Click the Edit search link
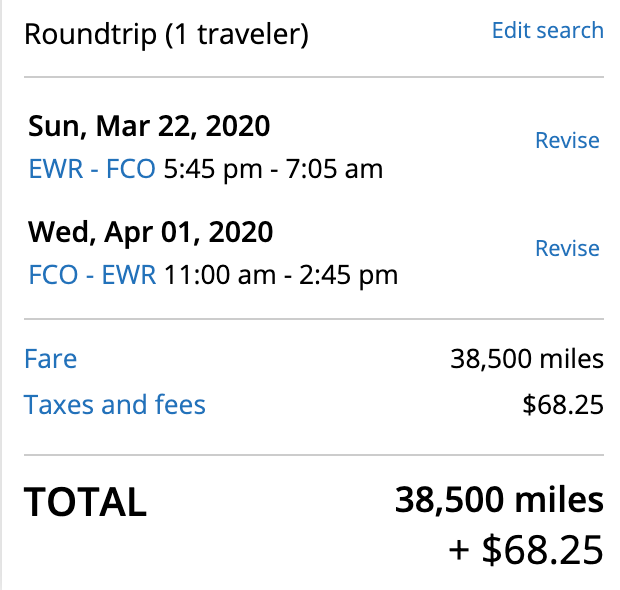 coord(547,30)
